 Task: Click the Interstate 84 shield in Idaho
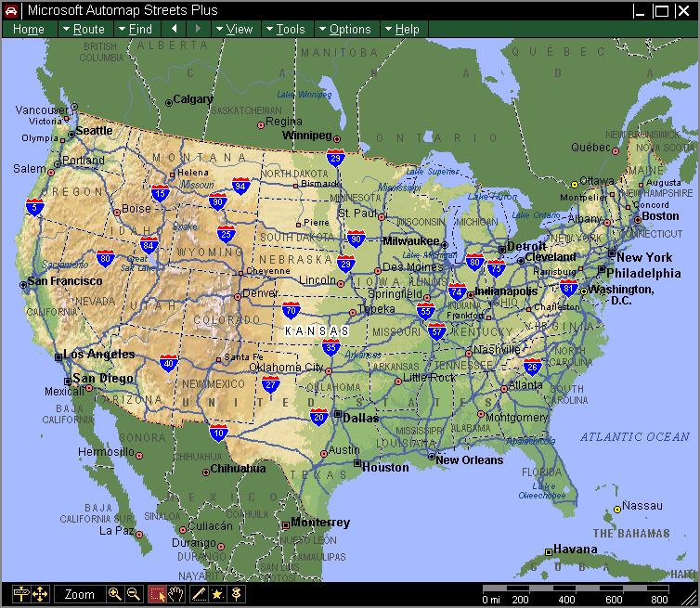[x=149, y=245]
